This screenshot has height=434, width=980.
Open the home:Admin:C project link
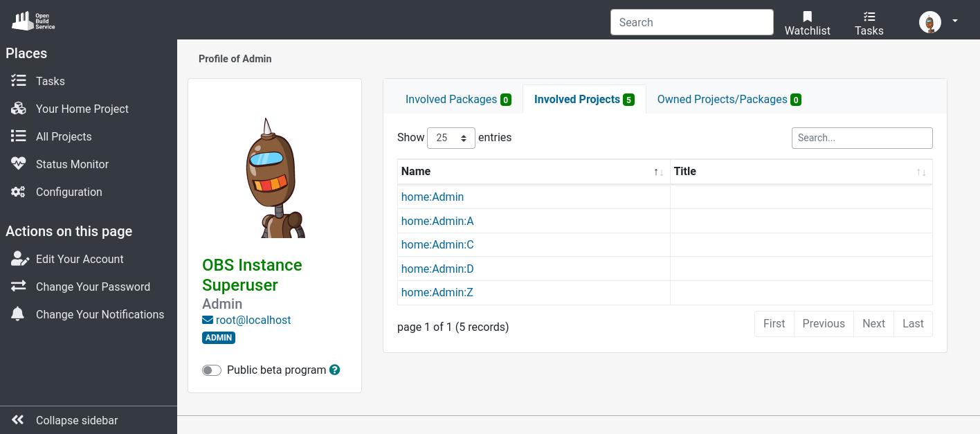(437, 245)
